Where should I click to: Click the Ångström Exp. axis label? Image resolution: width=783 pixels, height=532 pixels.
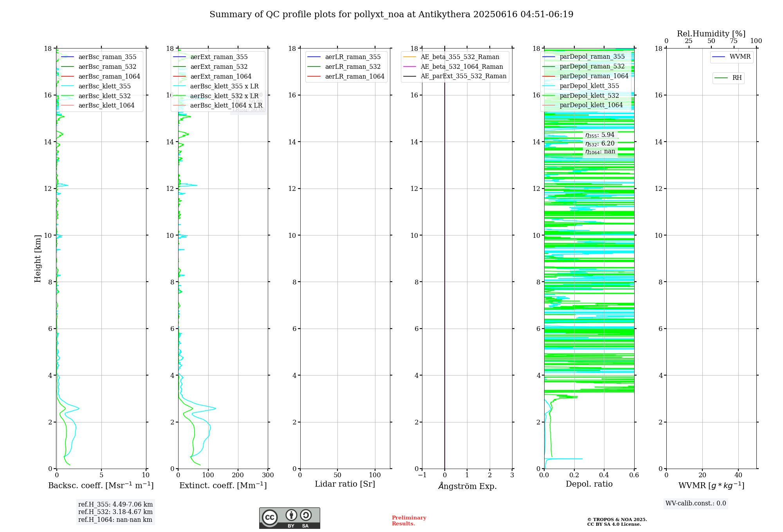pos(467,486)
